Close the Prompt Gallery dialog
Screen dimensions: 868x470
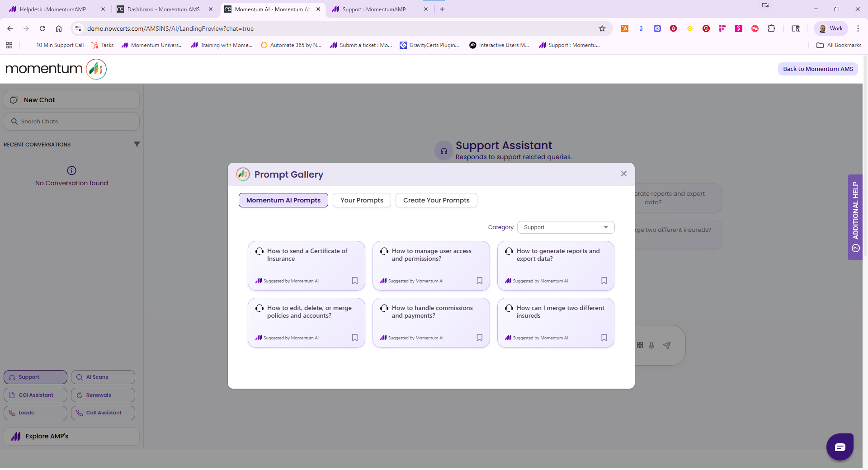click(x=624, y=174)
